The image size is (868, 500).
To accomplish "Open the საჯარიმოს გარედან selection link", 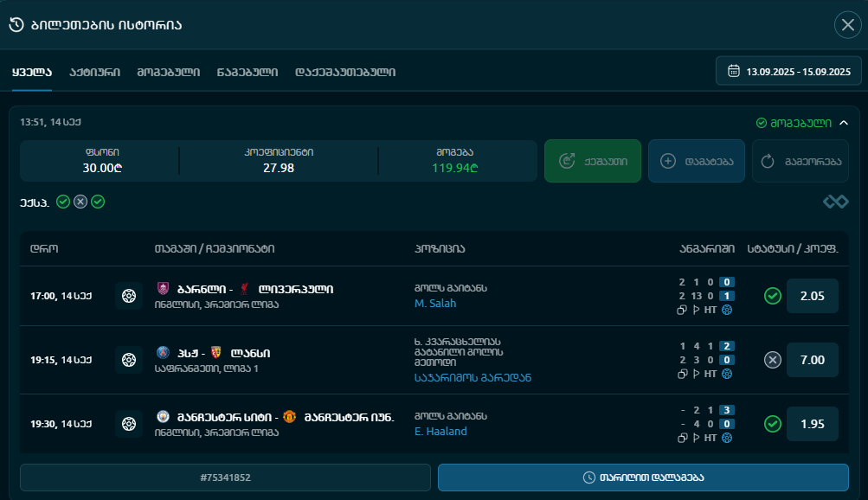I will (x=473, y=378).
